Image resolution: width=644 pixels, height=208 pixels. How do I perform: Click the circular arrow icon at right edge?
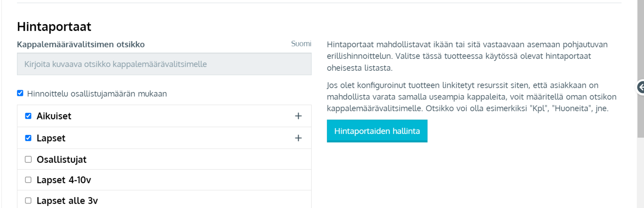(x=641, y=87)
